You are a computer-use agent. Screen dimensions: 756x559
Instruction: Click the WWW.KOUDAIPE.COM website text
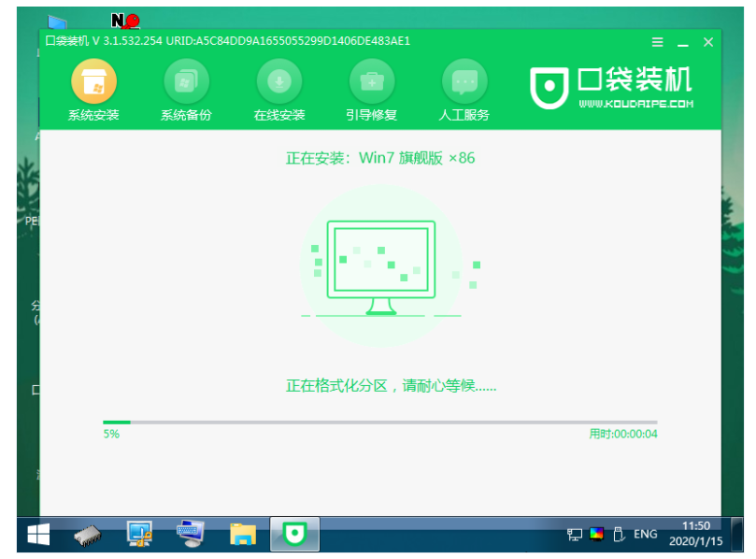[636, 104]
